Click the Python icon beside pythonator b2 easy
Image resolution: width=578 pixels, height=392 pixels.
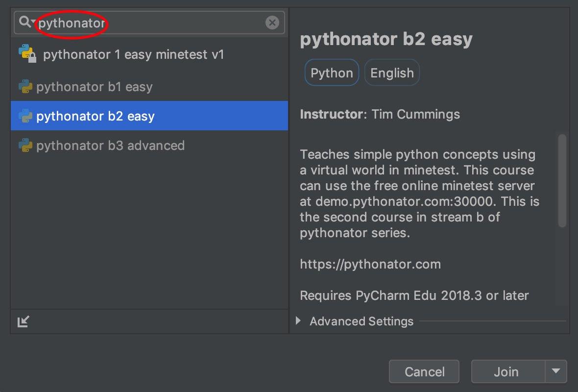tap(25, 116)
